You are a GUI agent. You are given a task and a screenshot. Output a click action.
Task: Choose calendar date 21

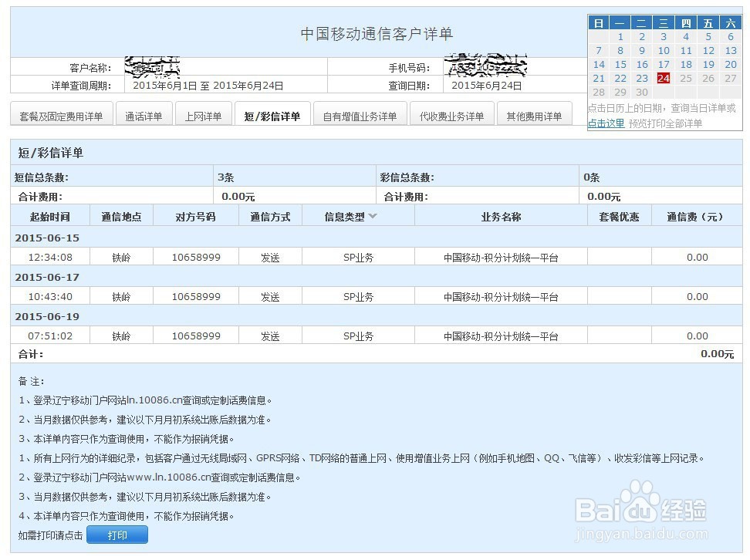pyautogui.click(x=599, y=79)
